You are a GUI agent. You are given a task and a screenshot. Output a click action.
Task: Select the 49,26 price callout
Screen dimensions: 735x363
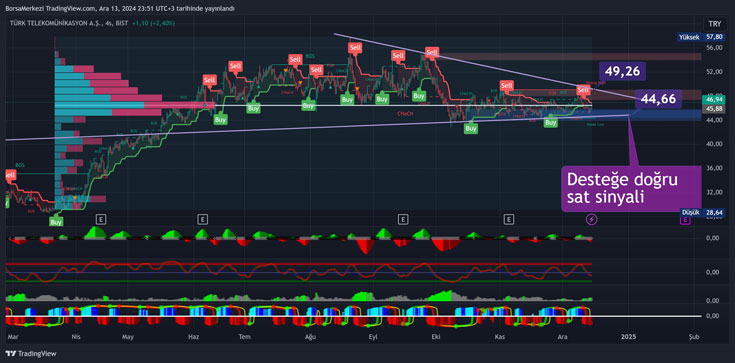623,71
